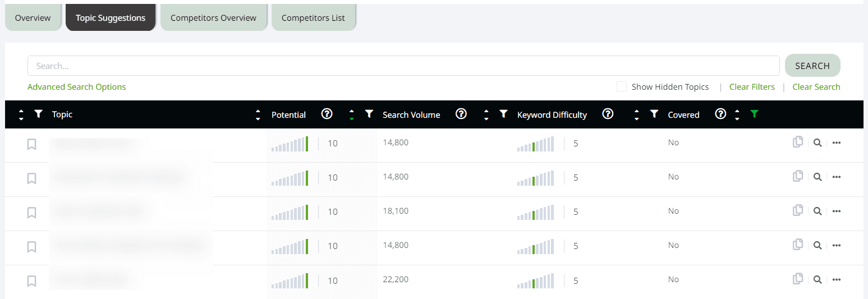
Task: Click the difficulty score 5 in 18,100 row
Action: (x=576, y=212)
